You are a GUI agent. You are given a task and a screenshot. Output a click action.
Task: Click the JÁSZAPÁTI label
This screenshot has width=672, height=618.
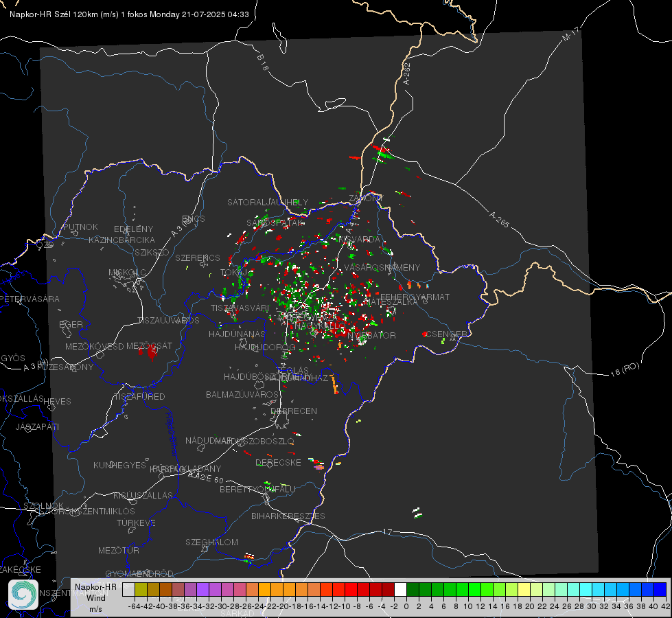click(37, 426)
